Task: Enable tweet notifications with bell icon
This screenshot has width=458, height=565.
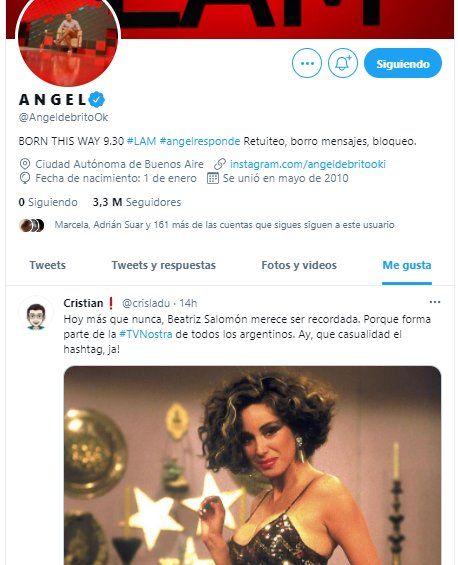Action: pyautogui.click(x=343, y=63)
